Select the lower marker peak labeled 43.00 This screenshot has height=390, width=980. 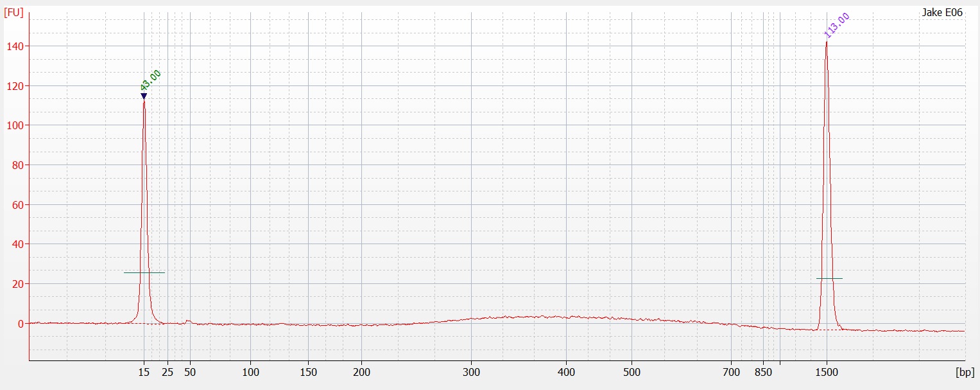coord(150,80)
